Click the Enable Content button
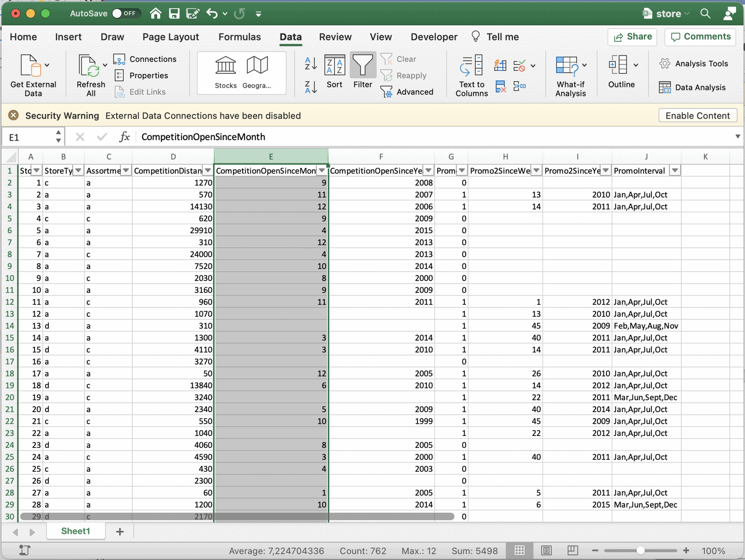Viewport: 745px width, 560px height. tap(697, 116)
